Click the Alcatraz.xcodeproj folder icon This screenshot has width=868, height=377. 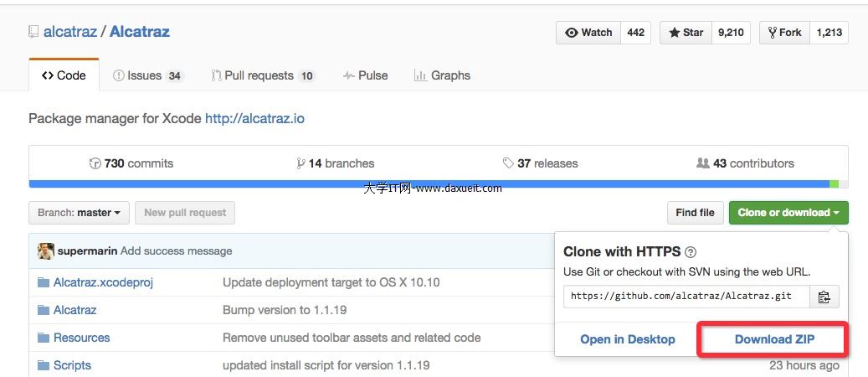point(44,282)
